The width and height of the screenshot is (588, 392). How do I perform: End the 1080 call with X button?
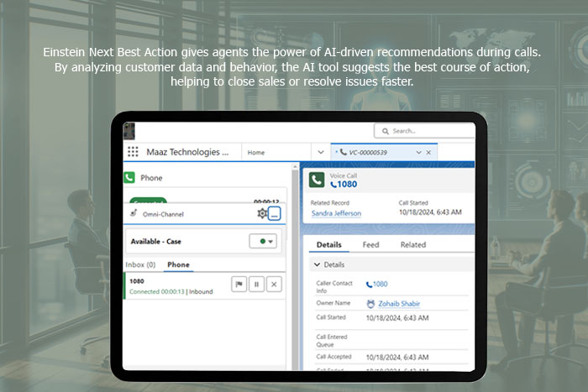coord(274,284)
